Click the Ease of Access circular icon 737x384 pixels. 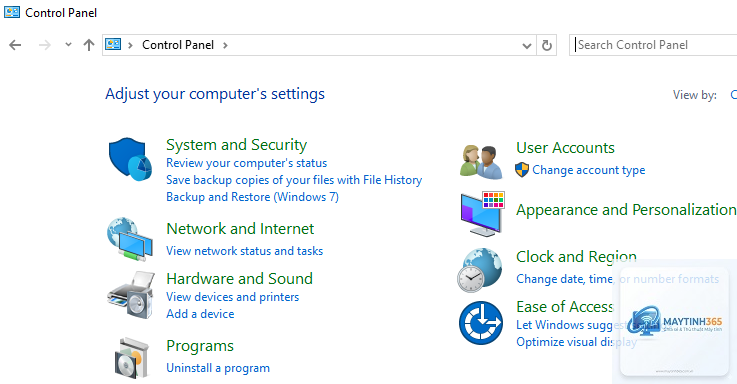[481, 323]
